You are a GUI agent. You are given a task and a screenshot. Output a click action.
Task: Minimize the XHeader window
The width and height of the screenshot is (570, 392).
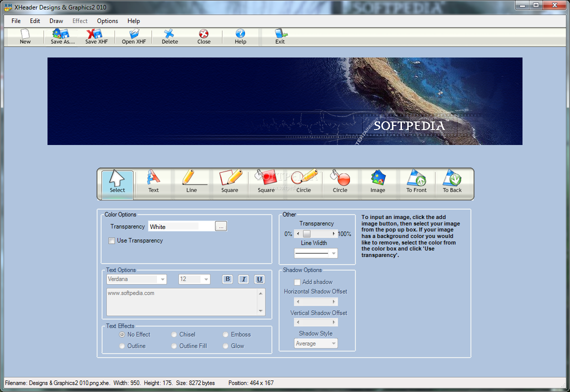pos(522,5)
